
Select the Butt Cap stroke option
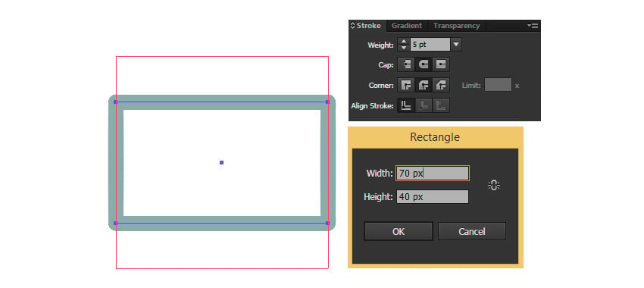[x=406, y=64]
